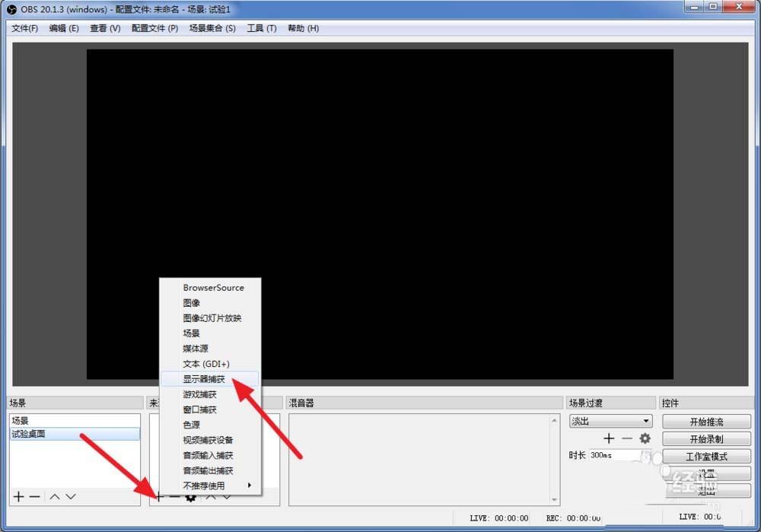Move scene up with the up-arrow icon
The width and height of the screenshot is (761, 532).
(54, 497)
